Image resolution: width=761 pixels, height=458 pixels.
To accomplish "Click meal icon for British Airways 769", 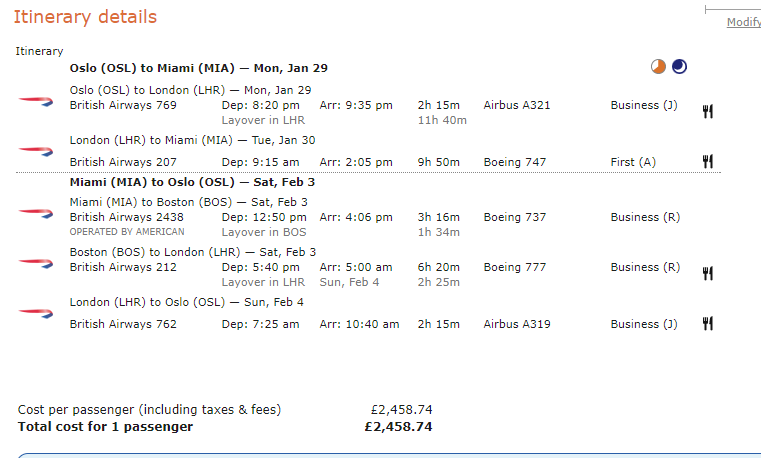I will click(x=708, y=112).
